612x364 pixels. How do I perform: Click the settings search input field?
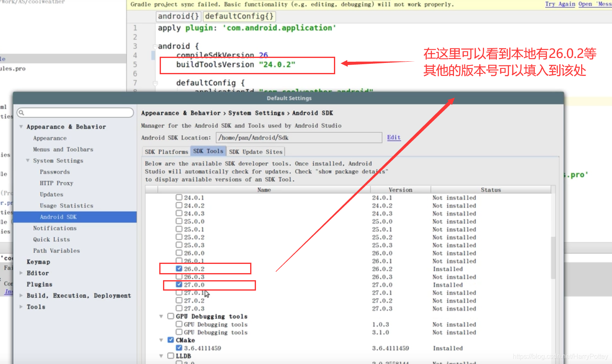[x=75, y=113]
